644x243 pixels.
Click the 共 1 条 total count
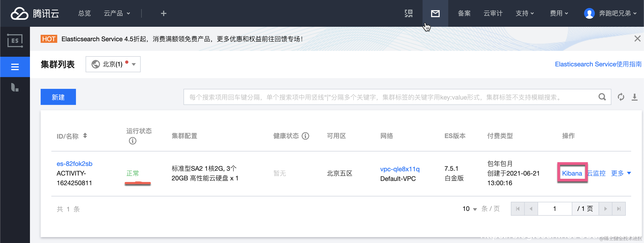tap(68, 209)
